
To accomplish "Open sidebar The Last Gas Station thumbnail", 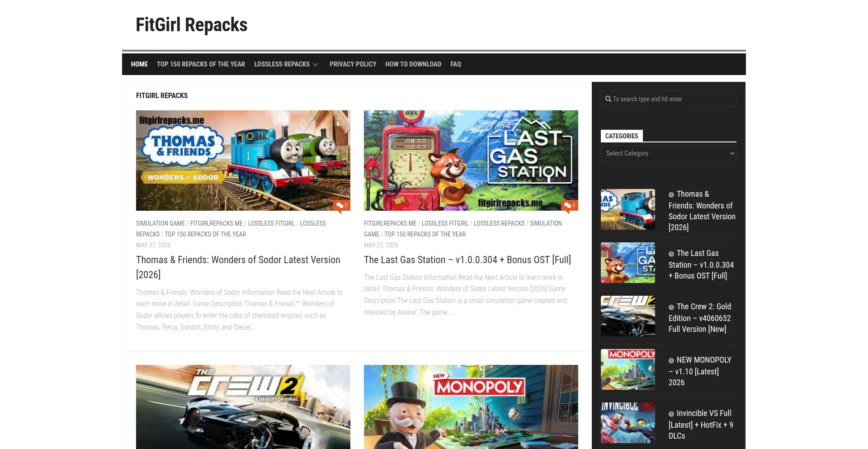I will coord(628,263).
